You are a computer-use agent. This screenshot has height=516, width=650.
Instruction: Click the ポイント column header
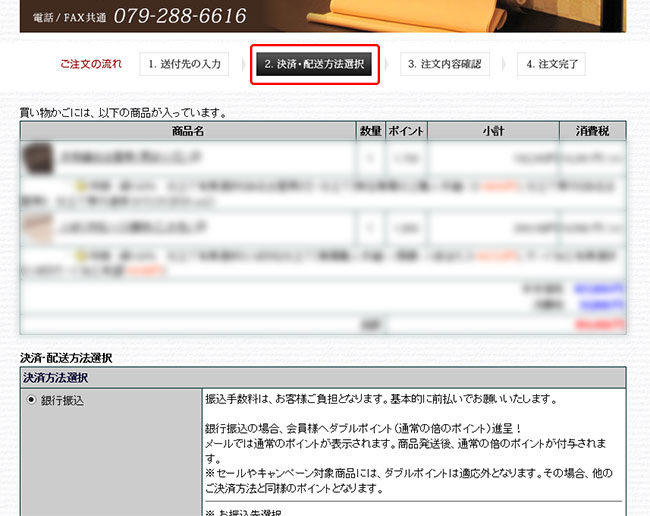pos(406,131)
